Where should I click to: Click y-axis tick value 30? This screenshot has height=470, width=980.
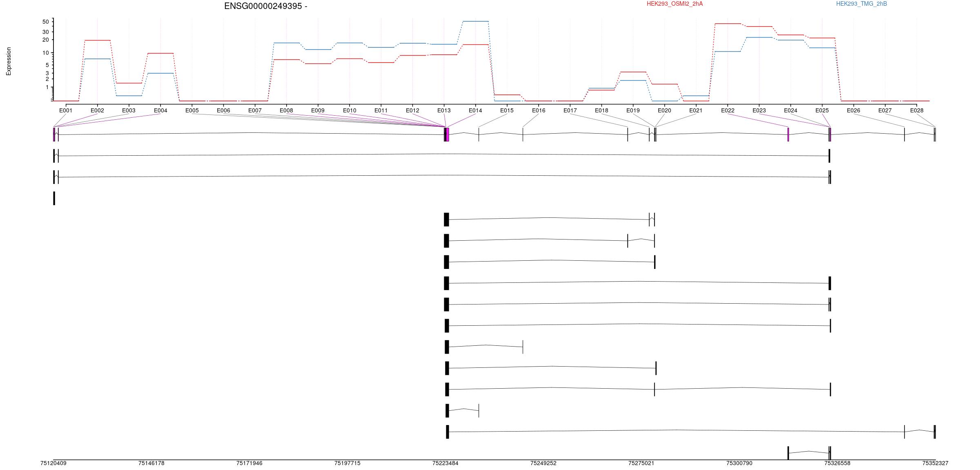45,32
